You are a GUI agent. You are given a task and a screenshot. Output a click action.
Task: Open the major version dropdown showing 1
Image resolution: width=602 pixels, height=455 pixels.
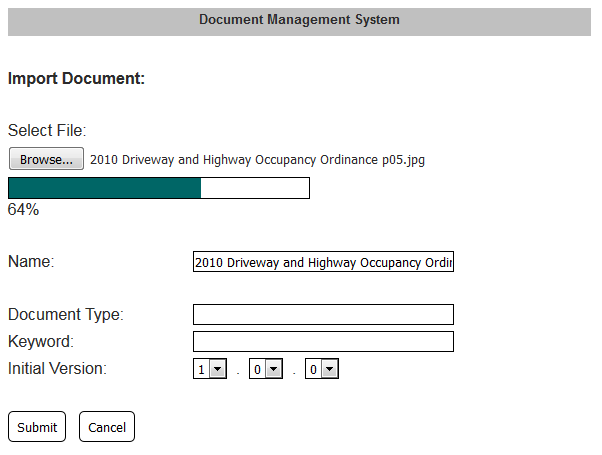(210, 369)
